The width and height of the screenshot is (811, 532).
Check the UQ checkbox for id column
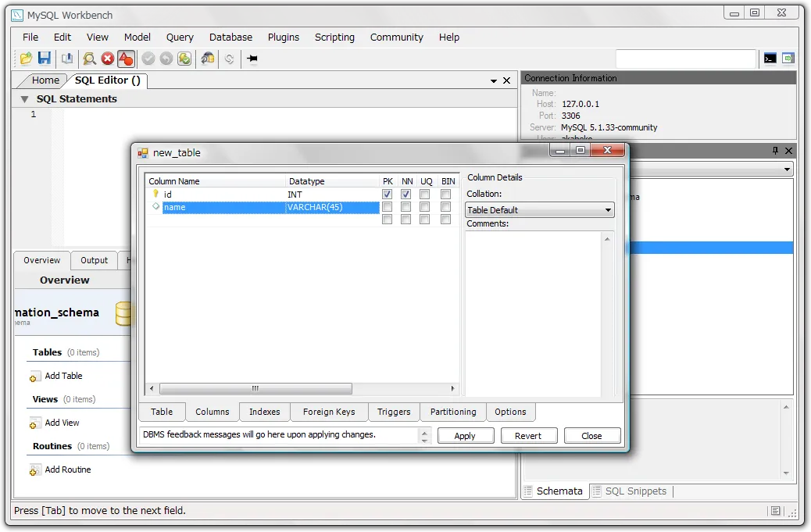pyautogui.click(x=425, y=195)
